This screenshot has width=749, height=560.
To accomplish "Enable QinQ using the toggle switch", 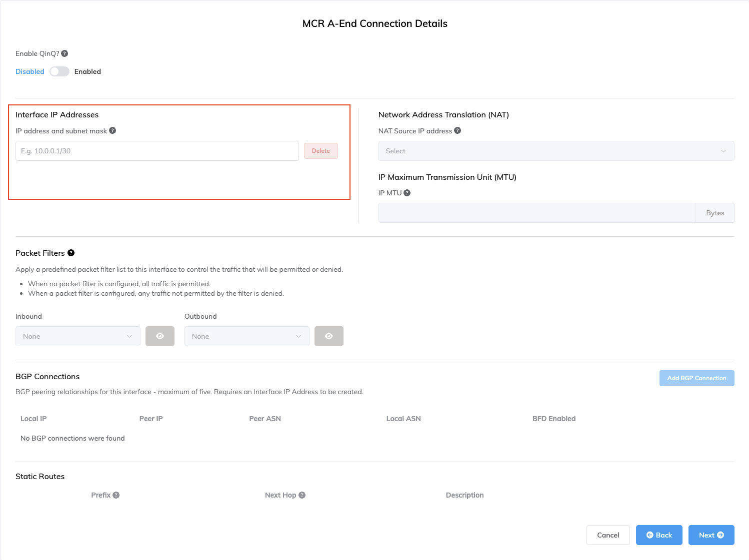I will [x=59, y=71].
